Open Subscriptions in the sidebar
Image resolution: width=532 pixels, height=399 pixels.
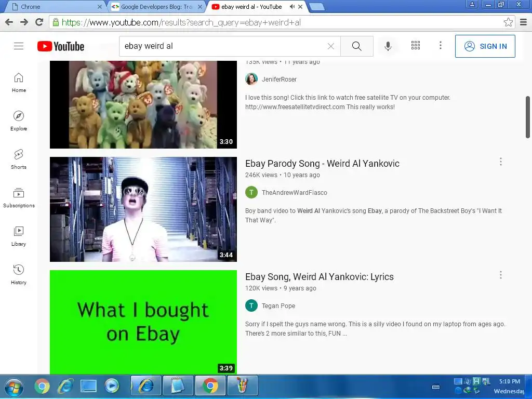[x=19, y=198]
